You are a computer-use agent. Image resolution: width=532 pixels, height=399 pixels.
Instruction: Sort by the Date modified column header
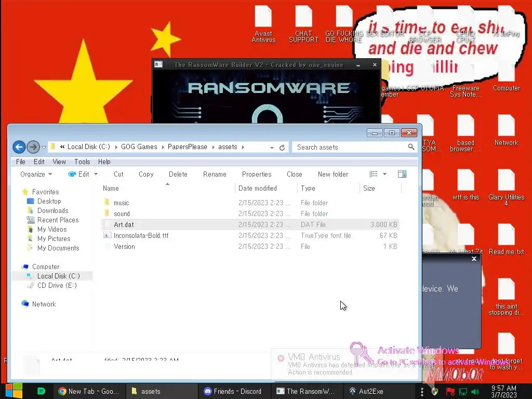click(266, 188)
